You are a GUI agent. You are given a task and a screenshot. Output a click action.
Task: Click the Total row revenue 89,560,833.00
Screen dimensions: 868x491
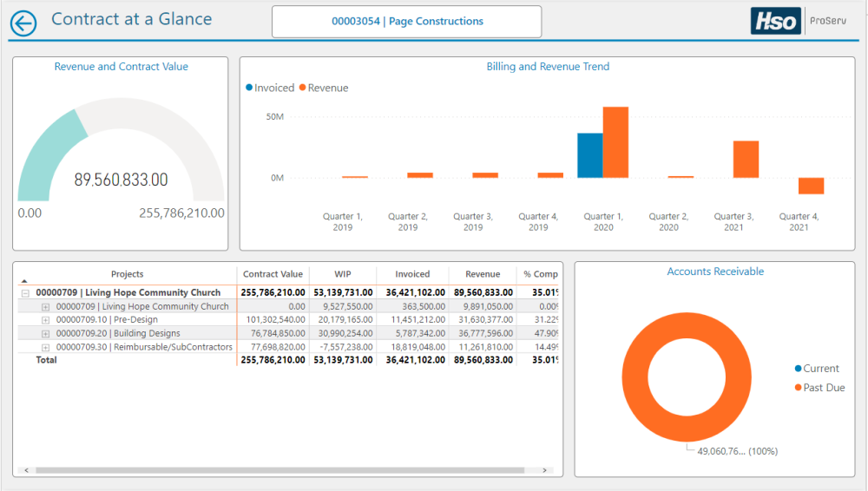coord(483,360)
